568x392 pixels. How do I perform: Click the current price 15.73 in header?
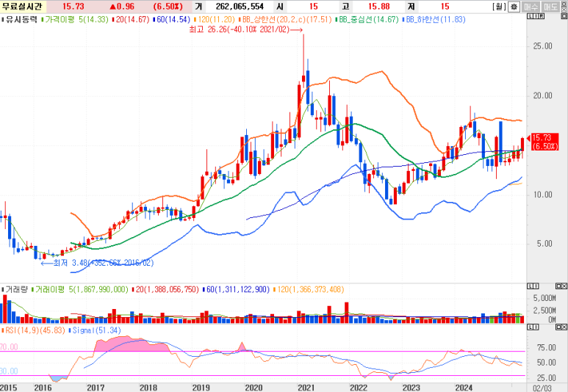coord(73,7)
